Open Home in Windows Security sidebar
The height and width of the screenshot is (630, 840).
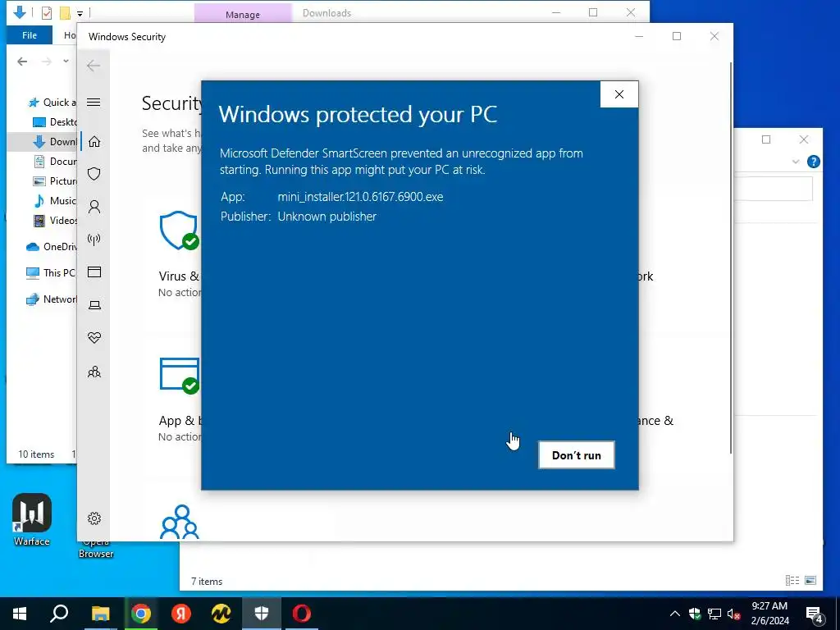(94, 141)
